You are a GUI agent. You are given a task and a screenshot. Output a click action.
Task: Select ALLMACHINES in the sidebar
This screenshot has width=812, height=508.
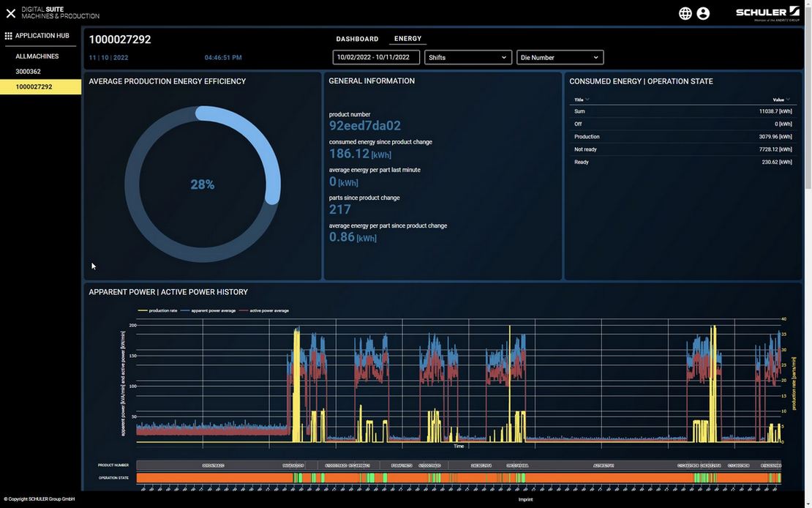pyautogui.click(x=37, y=56)
